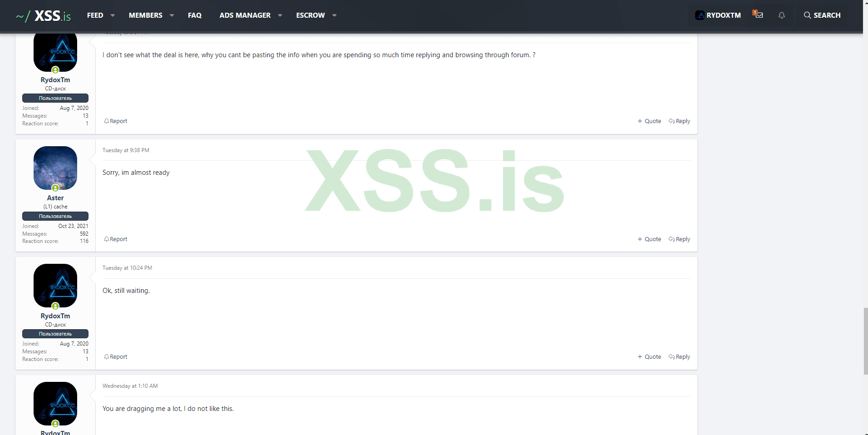Open RydoxTm username on the pasting info post

coord(55,80)
